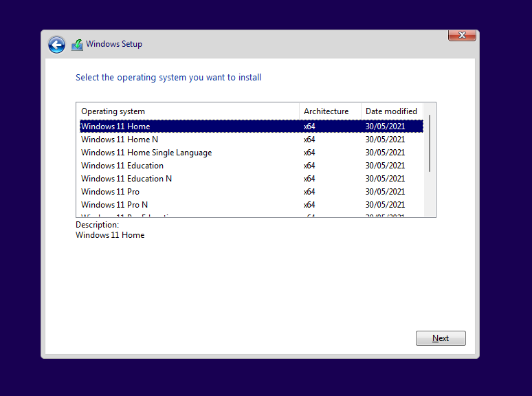Choose Windows 11 Pro edition
The height and width of the screenshot is (396, 532).
(x=110, y=192)
